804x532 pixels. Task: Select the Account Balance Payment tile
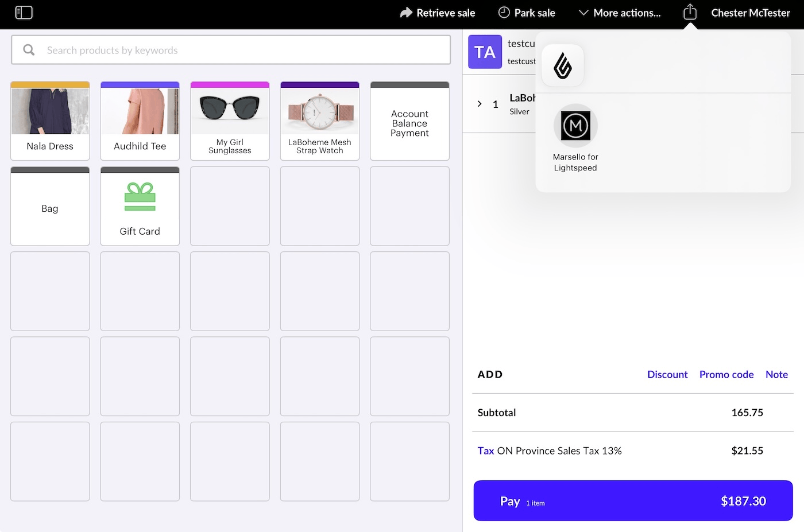[x=409, y=121]
